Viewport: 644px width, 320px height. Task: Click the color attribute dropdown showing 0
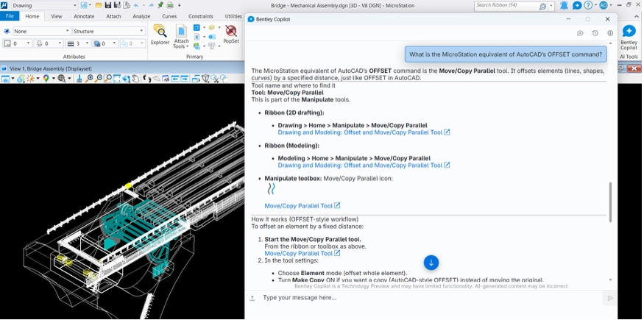pos(17,43)
